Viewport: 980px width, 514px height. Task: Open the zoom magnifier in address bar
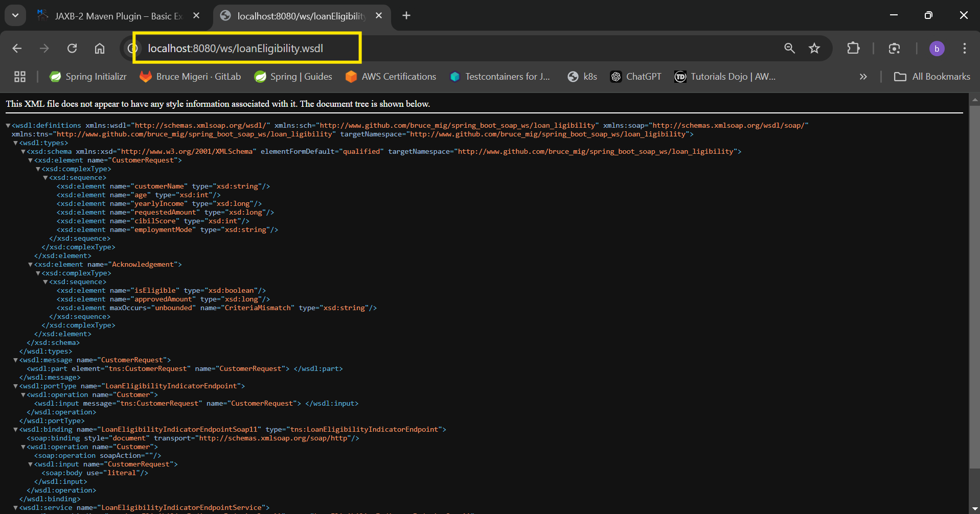pyautogui.click(x=790, y=48)
